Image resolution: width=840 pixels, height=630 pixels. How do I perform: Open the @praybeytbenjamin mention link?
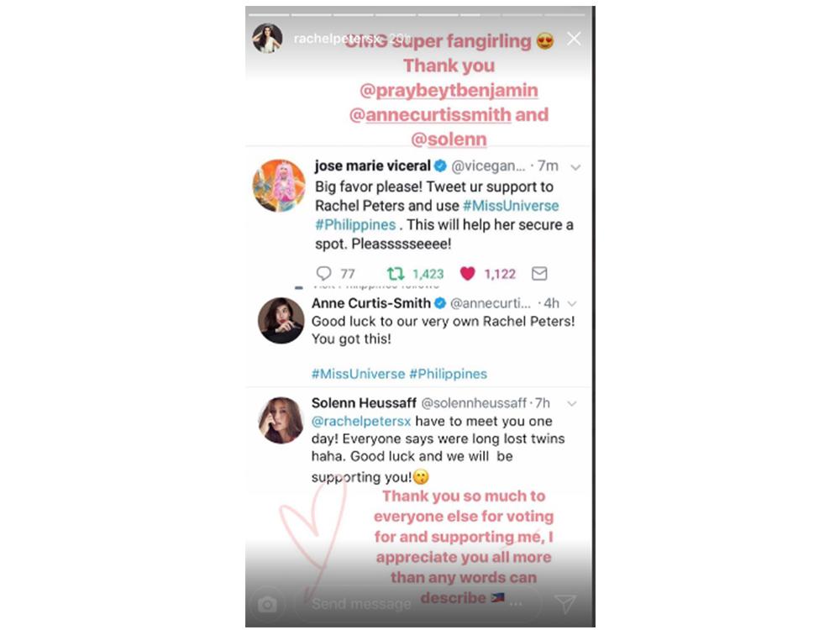pos(449,90)
